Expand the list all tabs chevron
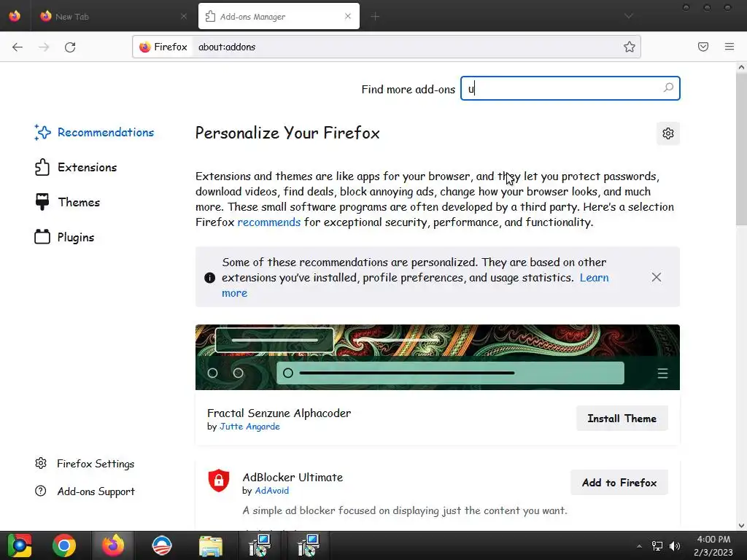 [629, 16]
